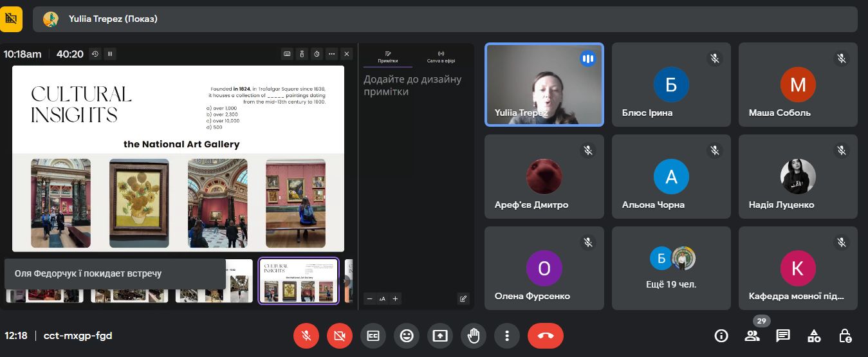Click the meeting code cct-mxgp-fgd

click(x=78, y=336)
